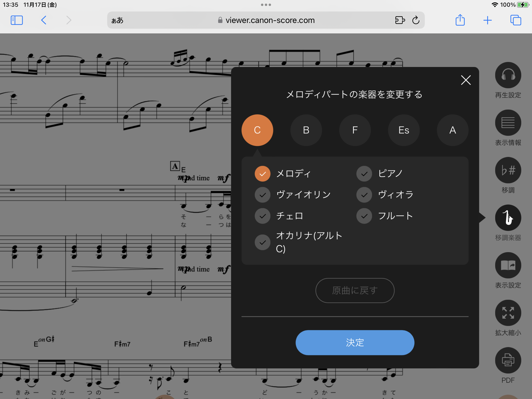The image size is (532, 399).
Task: Toggle the フルート checkbox off
Action: [364, 216]
